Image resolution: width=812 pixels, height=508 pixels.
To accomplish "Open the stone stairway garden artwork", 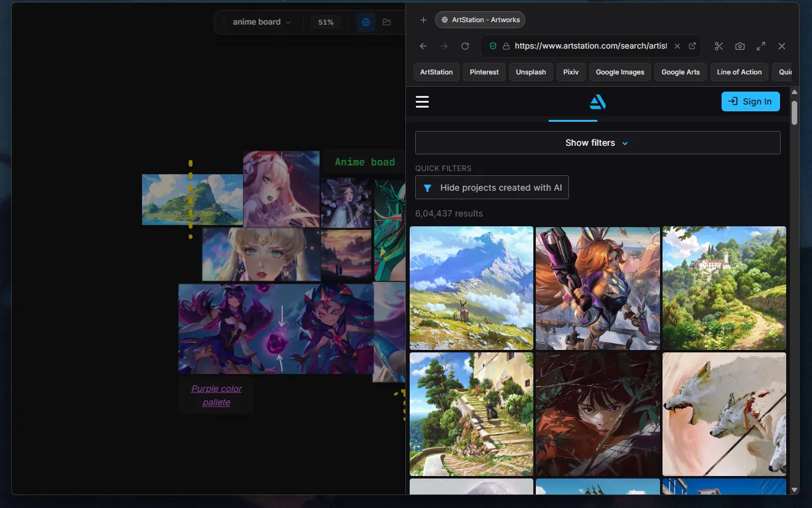I will 471,414.
